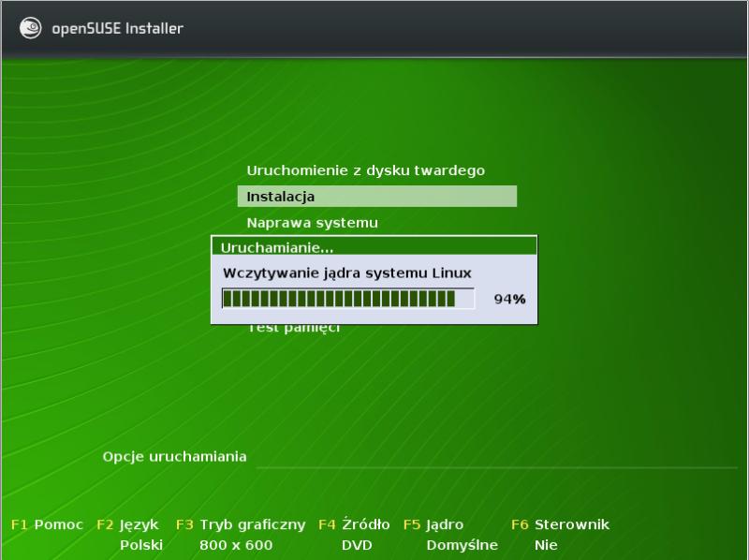
Task: Click the Domyślne kernel value
Action: tap(460, 544)
